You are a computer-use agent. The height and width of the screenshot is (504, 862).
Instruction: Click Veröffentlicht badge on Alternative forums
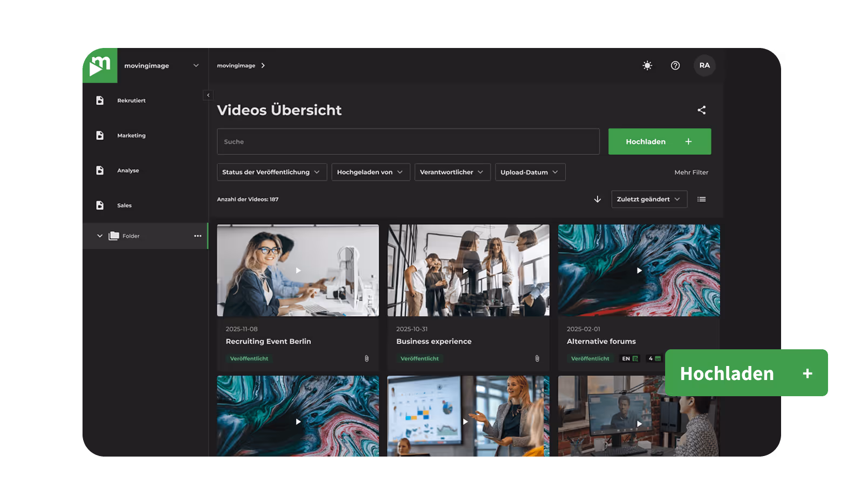tap(590, 358)
